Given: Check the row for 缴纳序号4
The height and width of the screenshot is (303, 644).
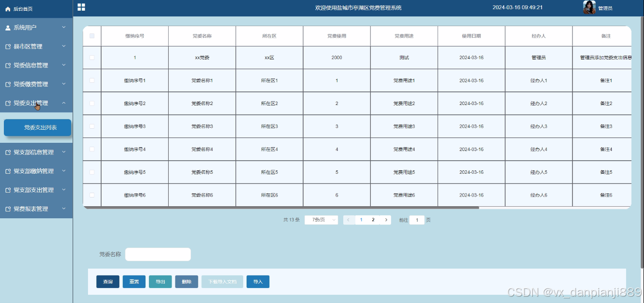Looking at the screenshot, I should (x=92, y=149).
